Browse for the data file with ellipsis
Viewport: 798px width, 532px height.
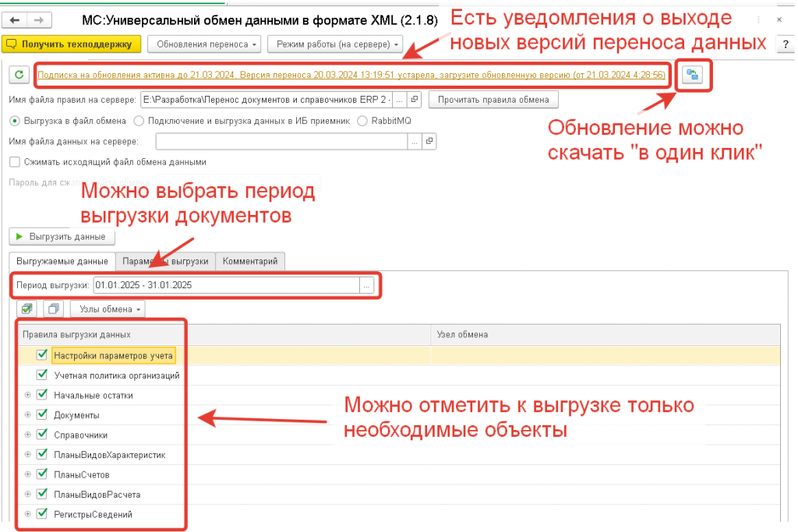click(x=415, y=142)
